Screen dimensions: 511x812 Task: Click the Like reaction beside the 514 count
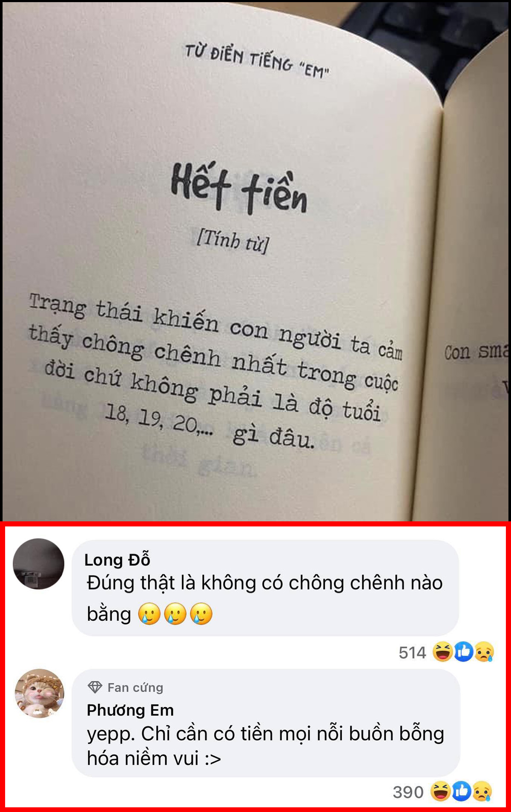coord(464,652)
